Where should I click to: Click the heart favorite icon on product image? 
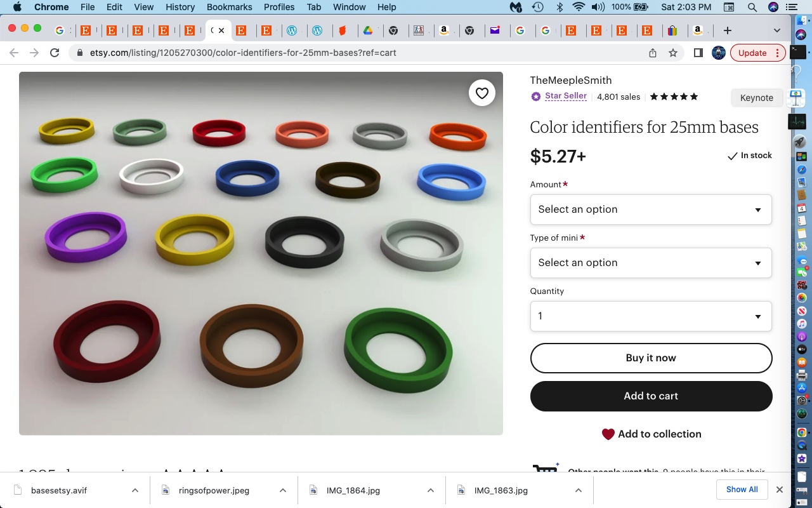(482, 93)
